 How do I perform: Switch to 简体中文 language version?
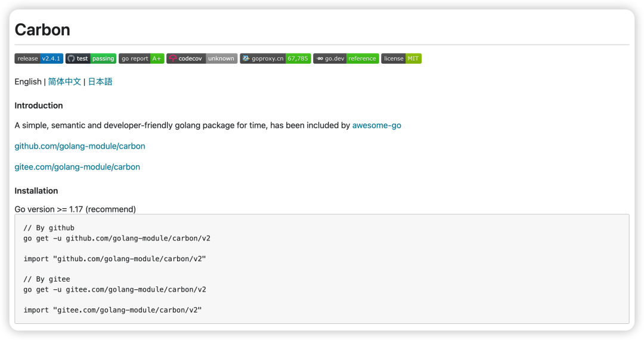[64, 81]
